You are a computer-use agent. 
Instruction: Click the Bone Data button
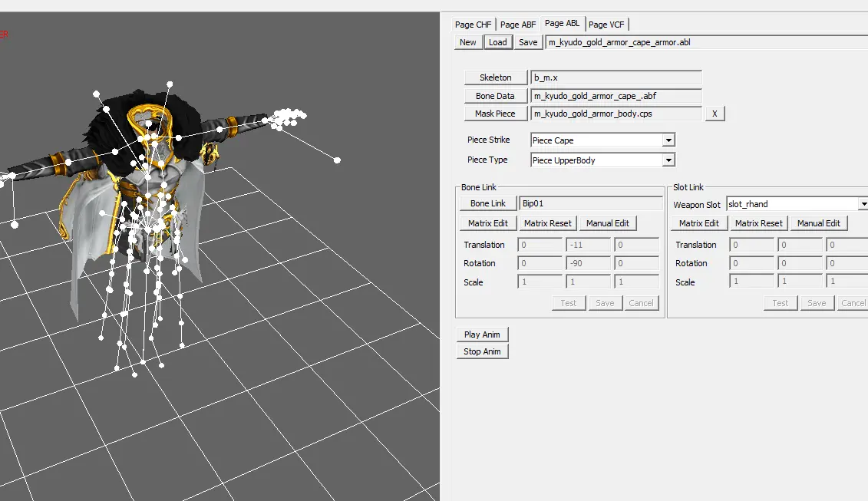point(496,96)
